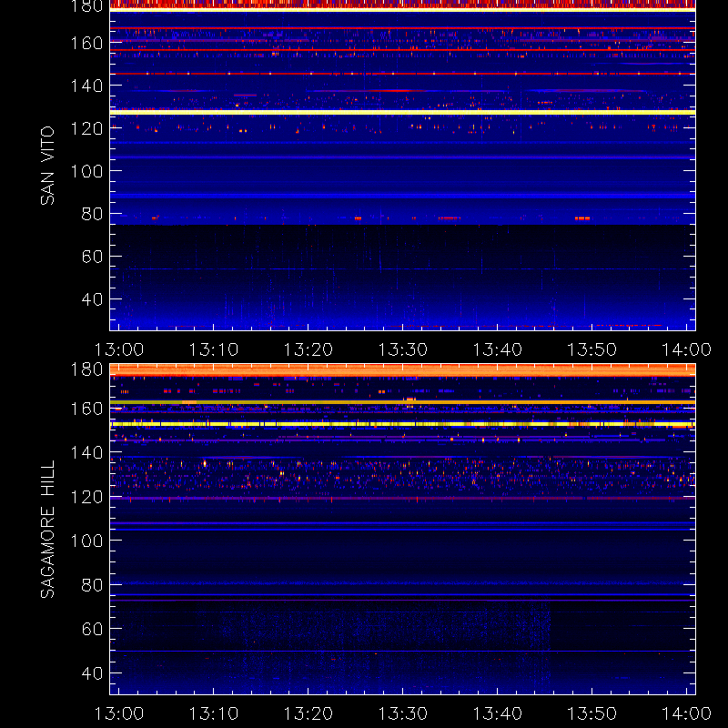The height and width of the screenshot is (728, 728).
Task: Click 13:30 time label under SAGAMORE HILL plot
Action: [x=403, y=713]
